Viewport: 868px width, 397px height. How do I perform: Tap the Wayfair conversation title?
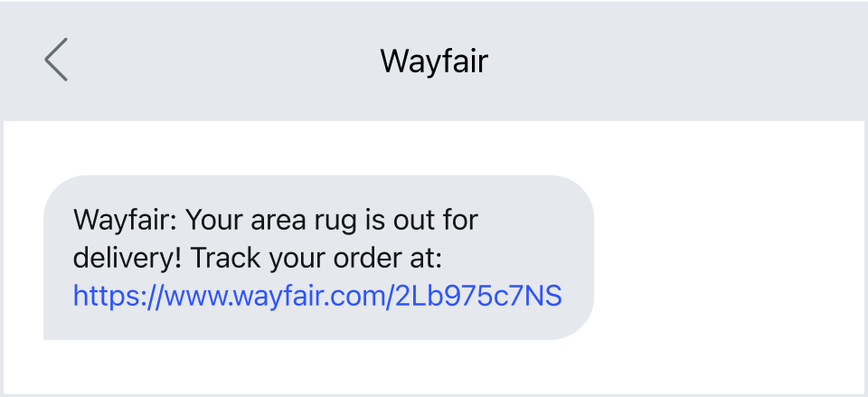tap(434, 61)
